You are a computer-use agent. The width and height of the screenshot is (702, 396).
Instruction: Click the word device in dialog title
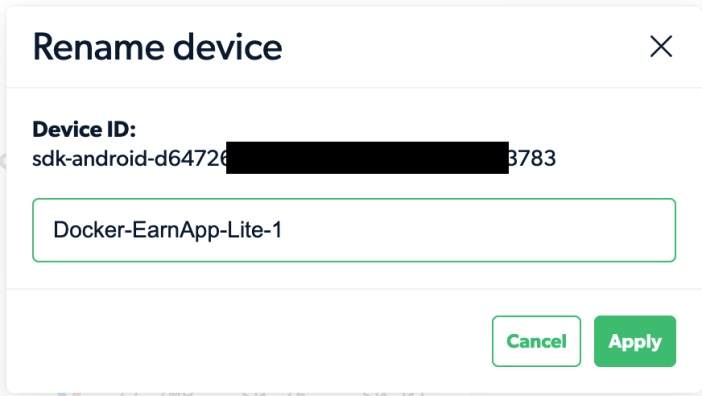point(227,47)
